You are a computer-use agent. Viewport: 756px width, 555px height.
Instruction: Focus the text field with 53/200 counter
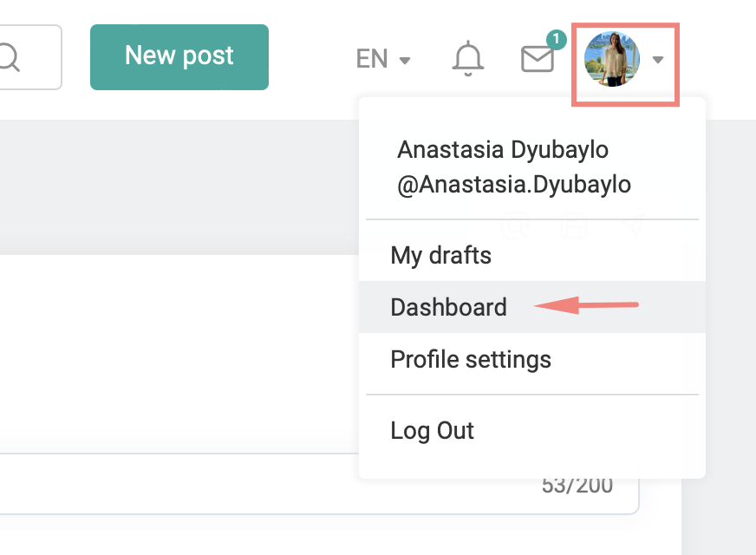point(260,484)
